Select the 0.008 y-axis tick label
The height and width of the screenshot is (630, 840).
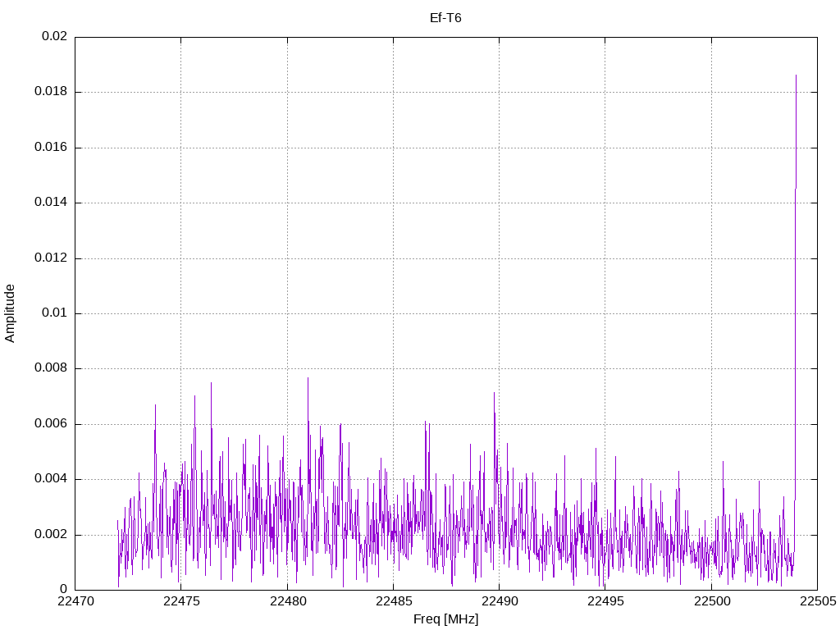pyautogui.click(x=51, y=368)
